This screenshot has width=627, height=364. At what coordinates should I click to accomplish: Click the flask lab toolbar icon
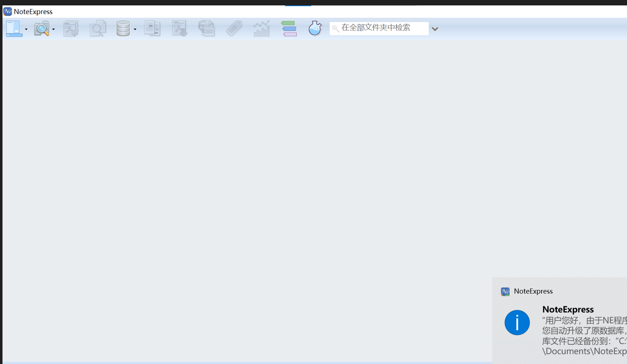315,28
